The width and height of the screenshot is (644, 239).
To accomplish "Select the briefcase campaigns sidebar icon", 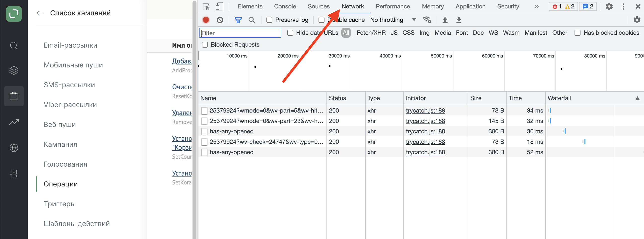I will (x=14, y=96).
